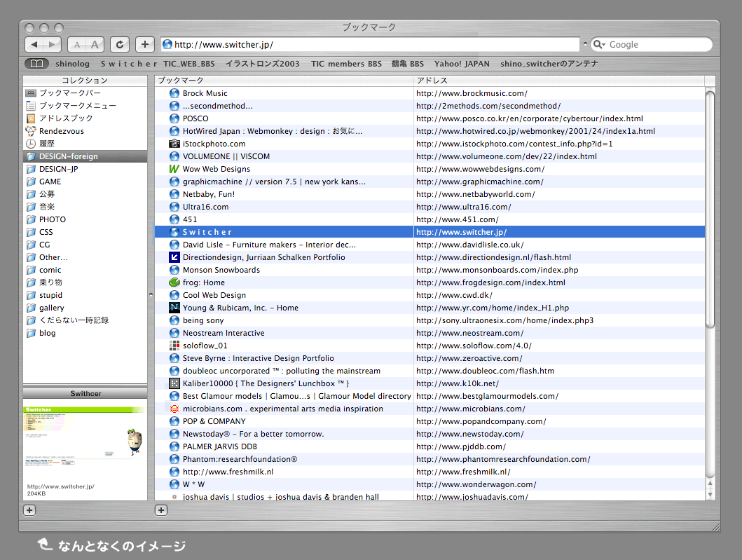
Task: Select the PALMER JARVIS DDB bookmark
Action: tap(219, 446)
